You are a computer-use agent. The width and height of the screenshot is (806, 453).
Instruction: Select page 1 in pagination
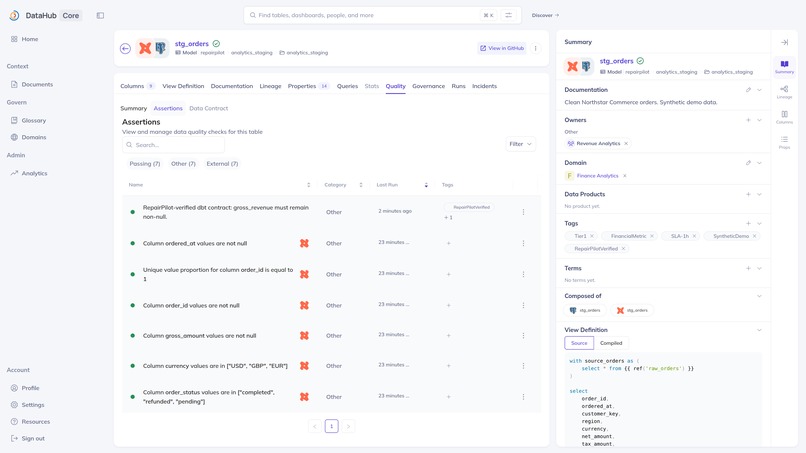(332, 426)
